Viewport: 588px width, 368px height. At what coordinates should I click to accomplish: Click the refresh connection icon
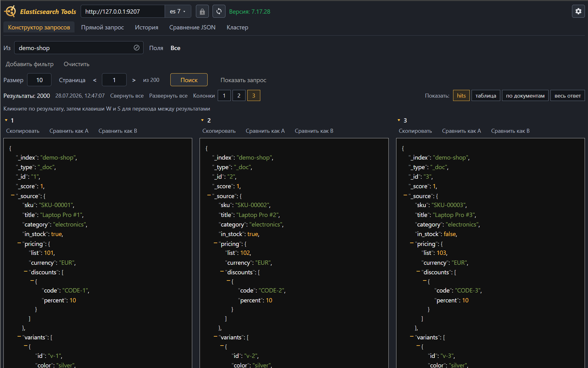(x=219, y=11)
